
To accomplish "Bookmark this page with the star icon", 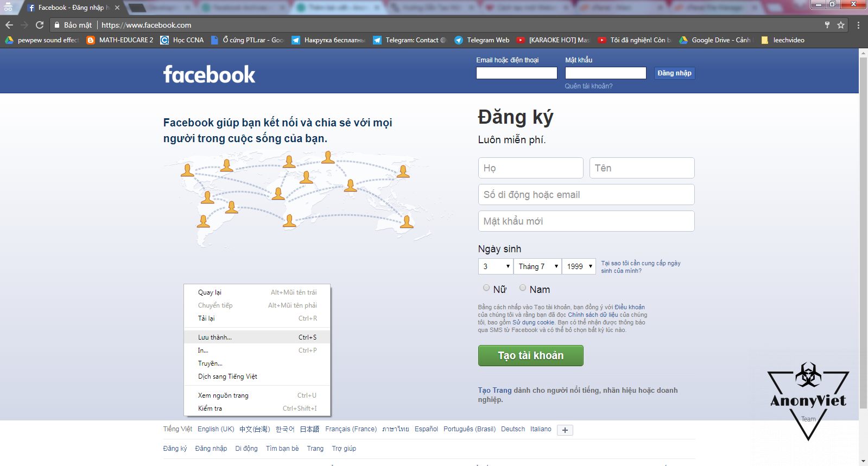I will pyautogui.click(x=841, y=25).
